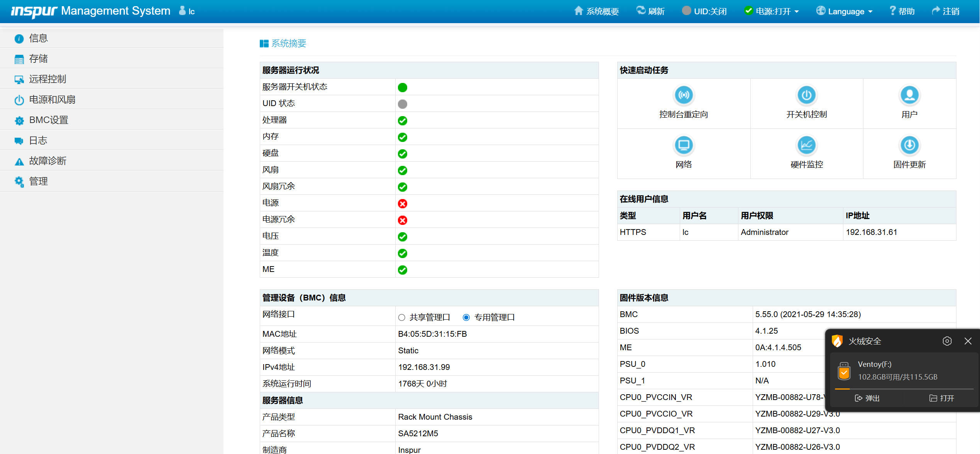
Task: Open the User (用户) quick-launch icon
Action: coord(909,95)
